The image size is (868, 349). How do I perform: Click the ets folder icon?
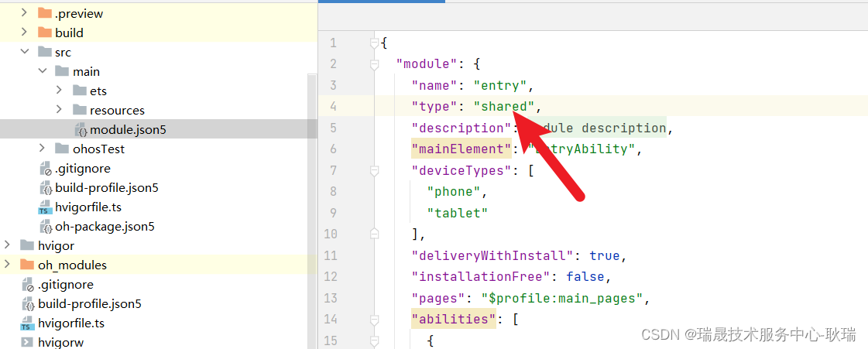tap(81, 91)
